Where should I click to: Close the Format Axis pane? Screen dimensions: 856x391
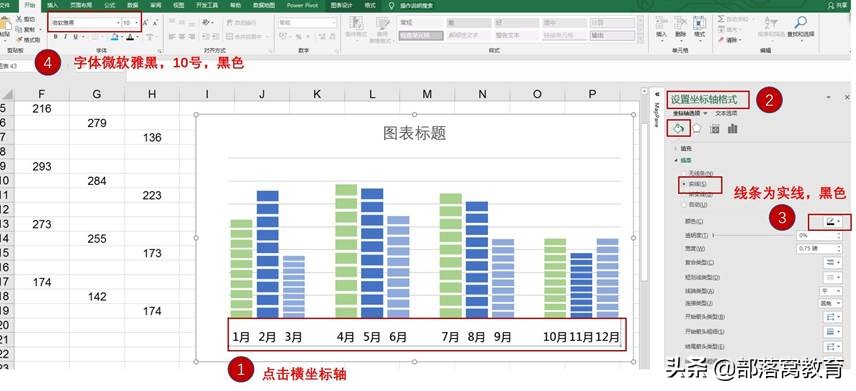[x=847, y=97]
